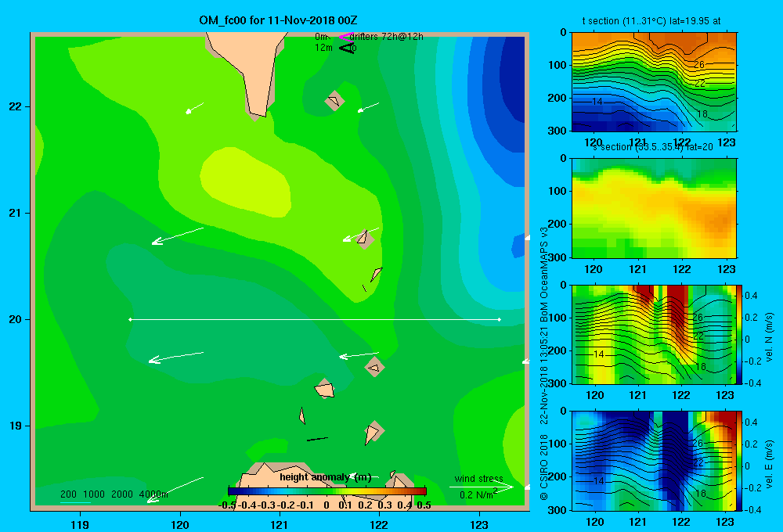Click the island near latitude 18.9, longitude 122
Screen dimensions: 783x532
pos(373,432)
